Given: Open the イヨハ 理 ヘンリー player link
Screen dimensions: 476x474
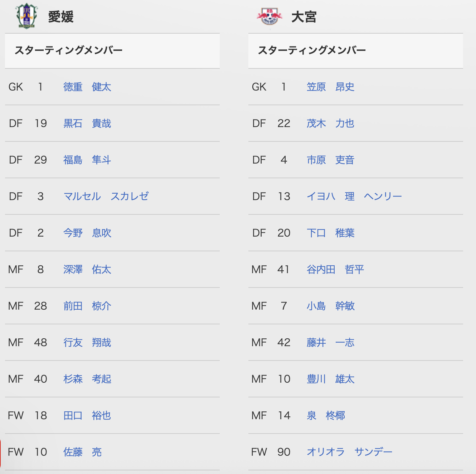Looking at the screenshot, I should [354, 196].
